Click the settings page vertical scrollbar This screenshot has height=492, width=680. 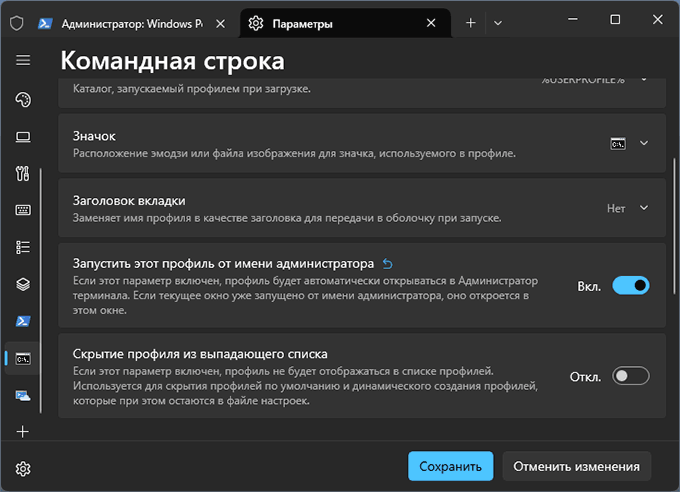point(674,226)
